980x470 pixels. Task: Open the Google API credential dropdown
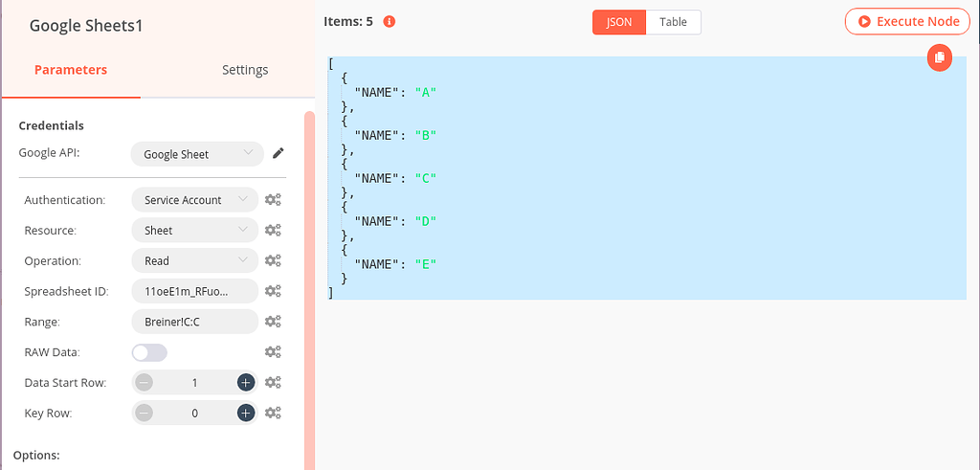click(195, 153)
